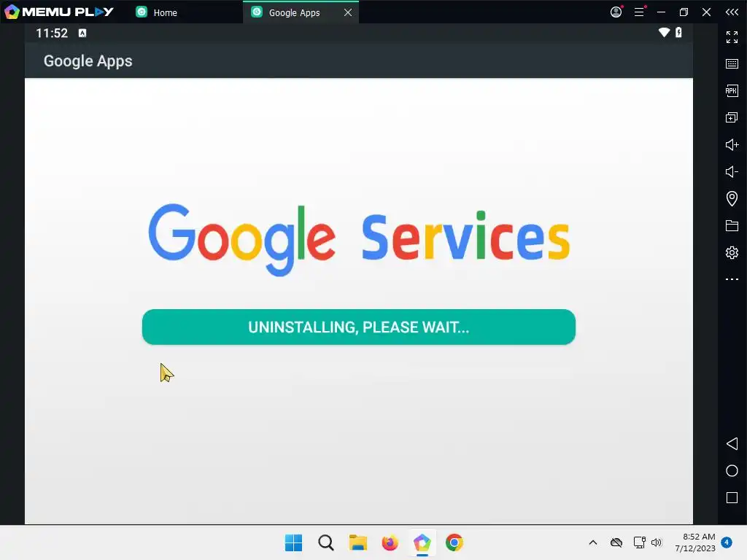Restore down the MEmu Play window
The image size is (747, 560).
click(684, 12)
